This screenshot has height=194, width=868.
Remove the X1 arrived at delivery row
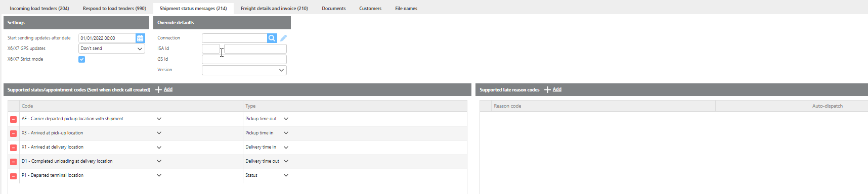point(14,148)
